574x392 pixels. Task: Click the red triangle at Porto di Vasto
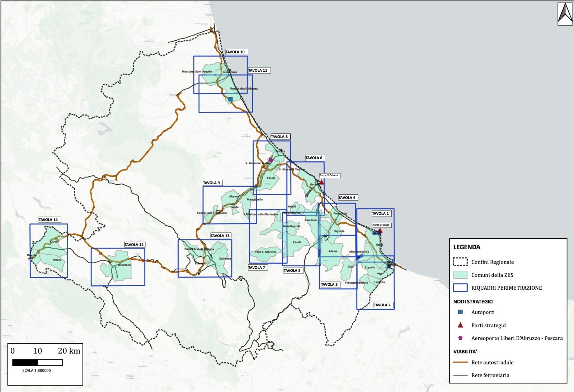point(380,231)
